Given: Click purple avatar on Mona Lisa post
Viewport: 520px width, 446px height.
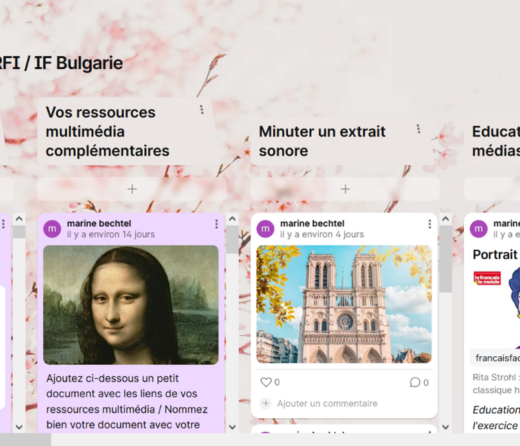Looking at the screenshot, I should [52, 229].
